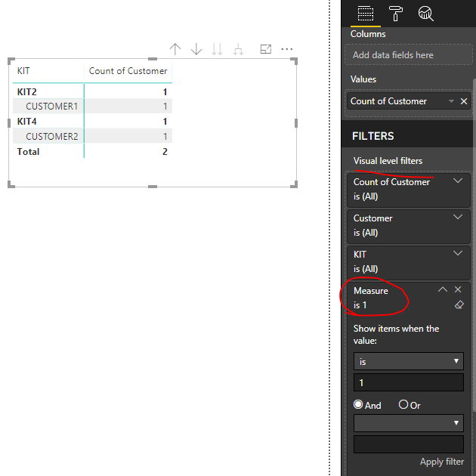The image size is (476, 476).
Task: Select the And radio button
Action: (358, 405)
